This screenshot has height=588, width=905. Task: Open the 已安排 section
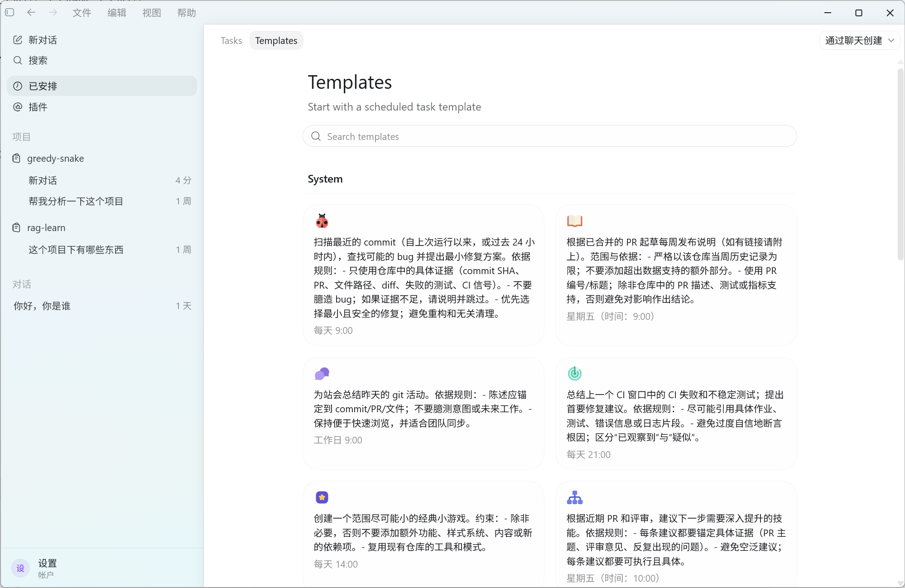point(102,86)
